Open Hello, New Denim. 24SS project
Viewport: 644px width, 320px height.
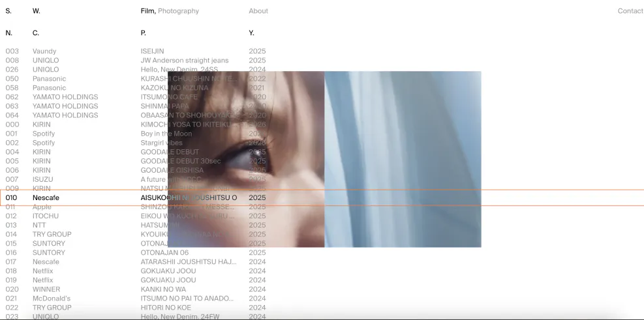pyautogui.click(x=136, y=69)
